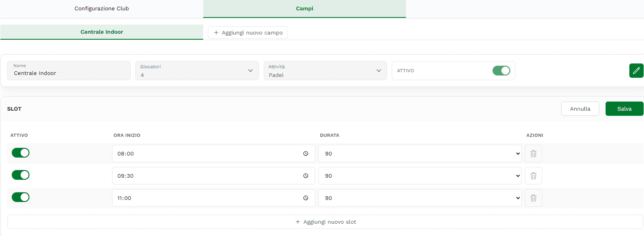Select the Centrale Indoor field tab
This screenshot has width=644, height=236.
click(x=102, y=32)
